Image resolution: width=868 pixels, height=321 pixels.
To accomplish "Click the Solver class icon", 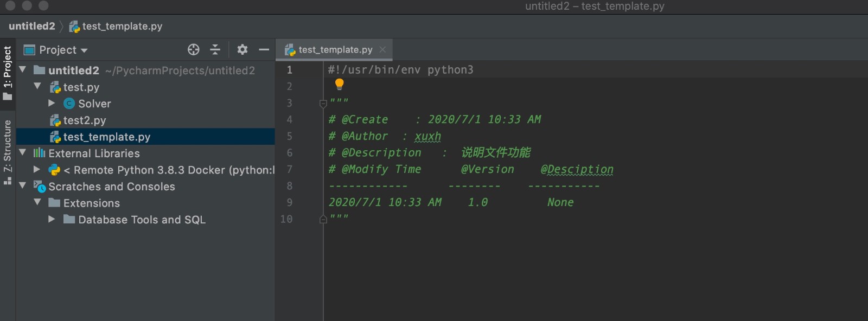I will click(x=69, y=104).
